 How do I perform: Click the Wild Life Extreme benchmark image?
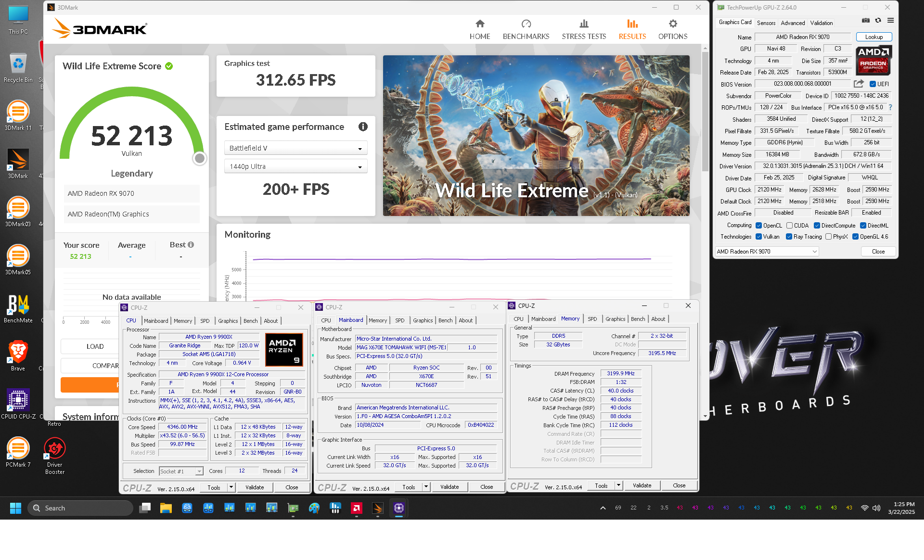(536, 136)
